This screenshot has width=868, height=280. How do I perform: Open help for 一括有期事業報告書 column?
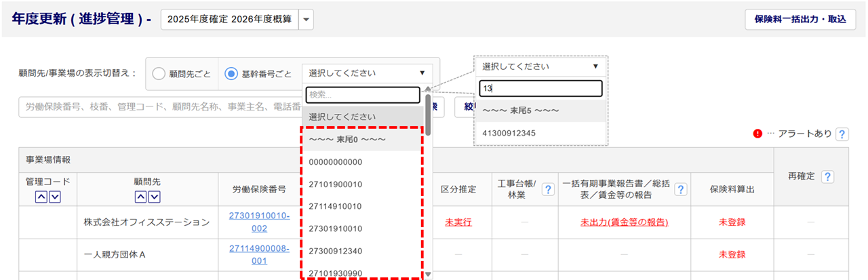(680, 191)
